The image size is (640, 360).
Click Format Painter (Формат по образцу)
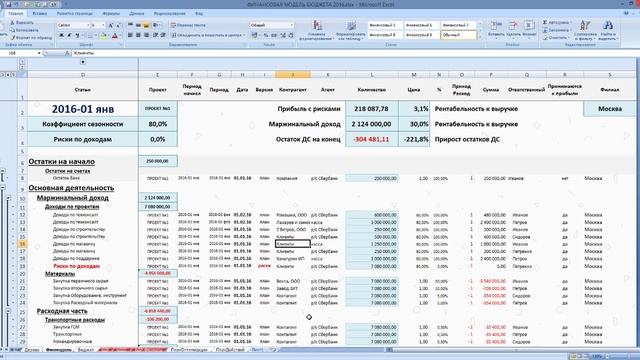[31, 38]
